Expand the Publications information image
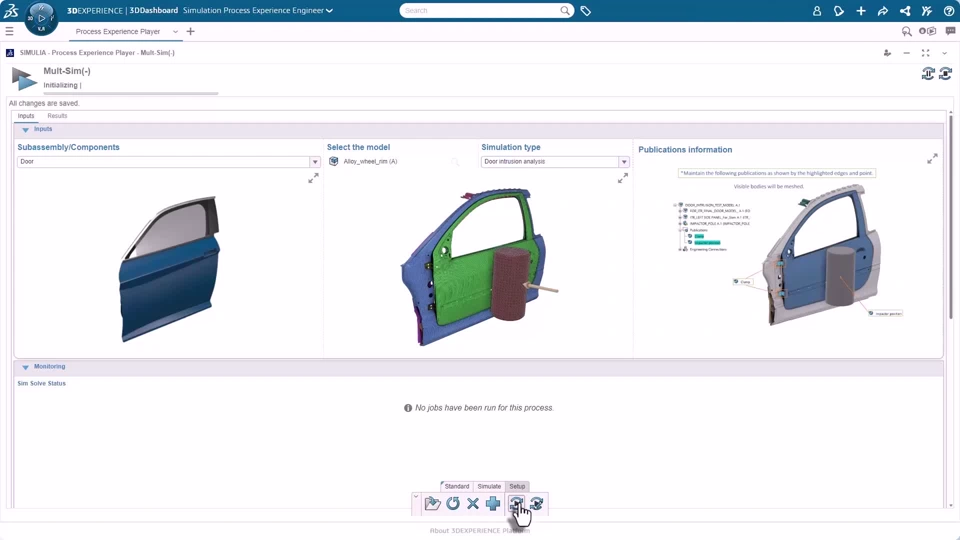The image size is (960, 540). pyautogui.click(x=932, y=159)
